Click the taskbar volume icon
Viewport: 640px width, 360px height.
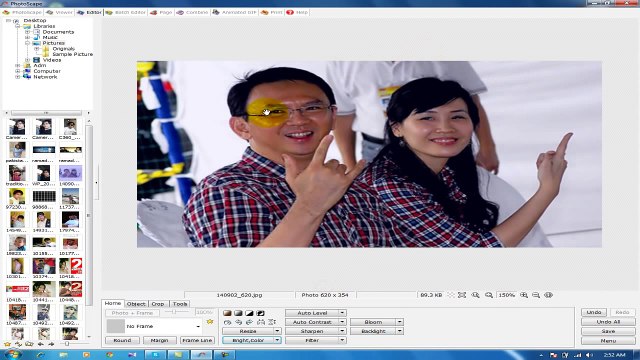589,355
